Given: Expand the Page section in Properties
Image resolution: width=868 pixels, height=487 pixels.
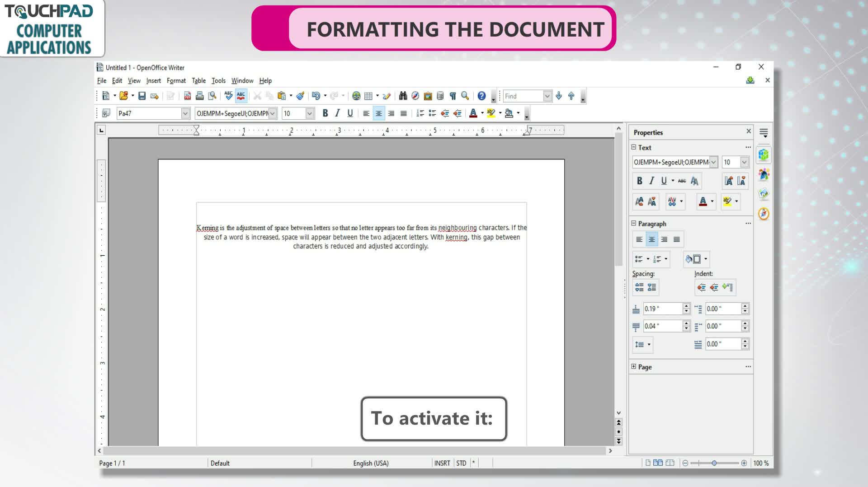Looking at the screenshot, I should (634, 366).
